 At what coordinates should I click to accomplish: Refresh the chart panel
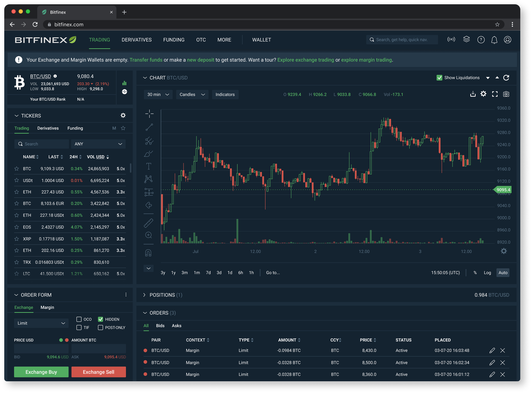(506, 78)
